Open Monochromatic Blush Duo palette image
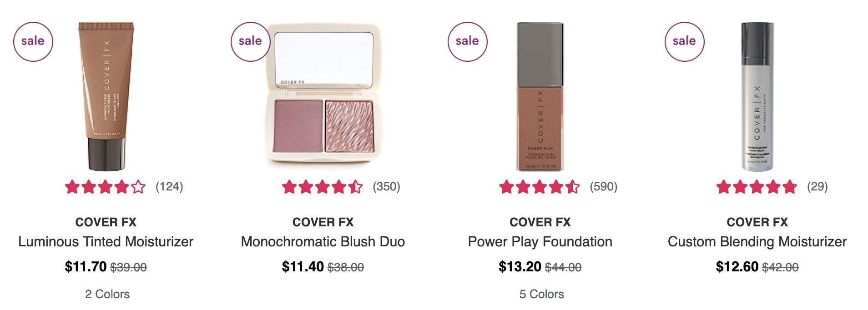Viewport: 868px width, 310px height. pyautogui.click(x=323, y=95)
